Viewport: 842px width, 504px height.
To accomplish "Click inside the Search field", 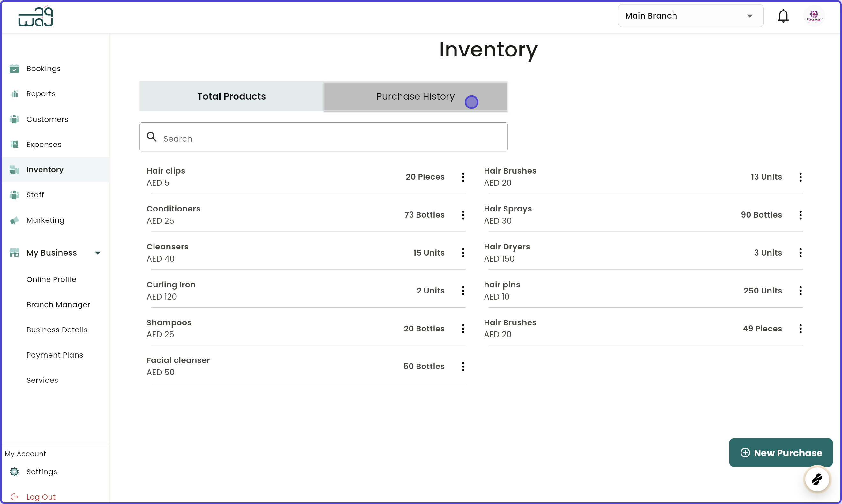I will (x=323, y=138).
